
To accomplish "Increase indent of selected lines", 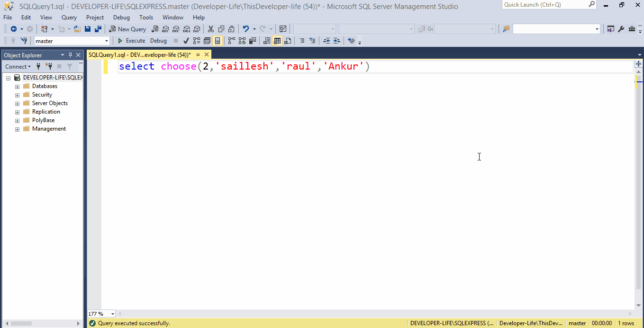I will point(337,41).
